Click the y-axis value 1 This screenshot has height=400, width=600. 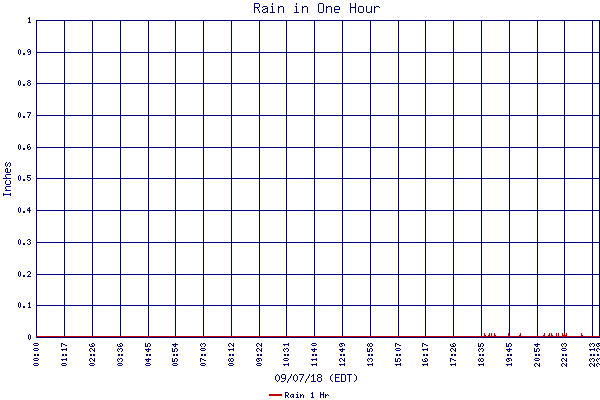[x=29, y=20]
